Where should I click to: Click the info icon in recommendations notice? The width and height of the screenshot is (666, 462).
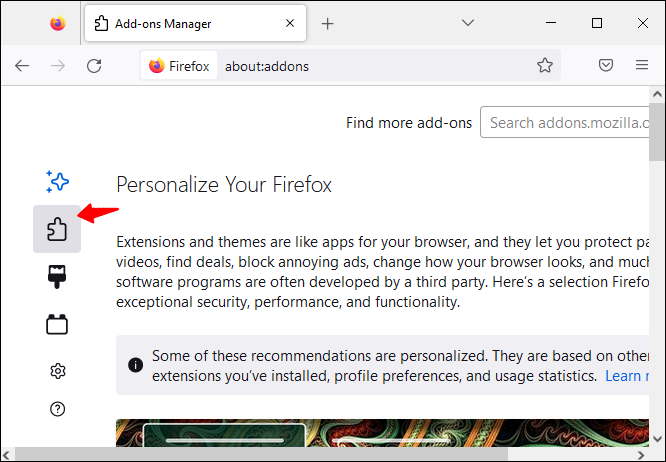tap(135, 365)
